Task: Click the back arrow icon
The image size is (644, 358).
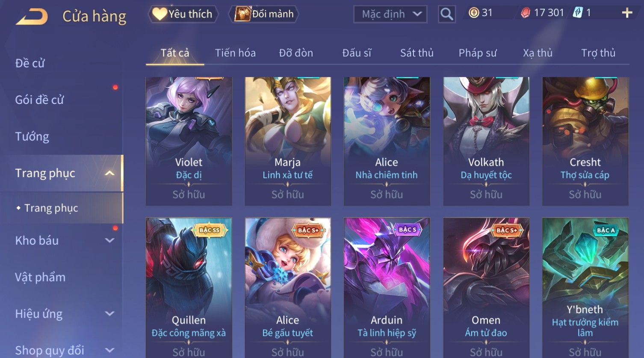Action: click(x=32, y=17)
